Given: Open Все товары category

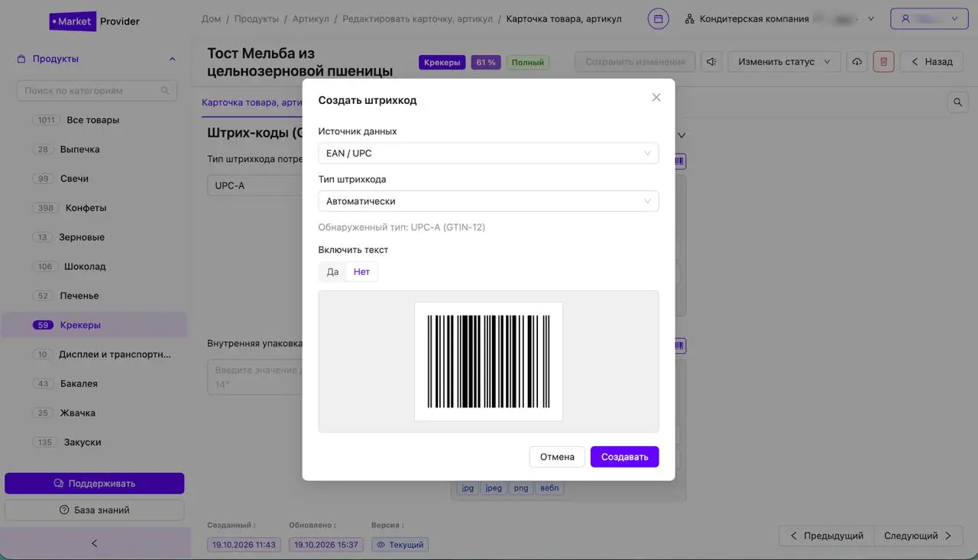Looking at the screenshot, I should pos(93,120).
